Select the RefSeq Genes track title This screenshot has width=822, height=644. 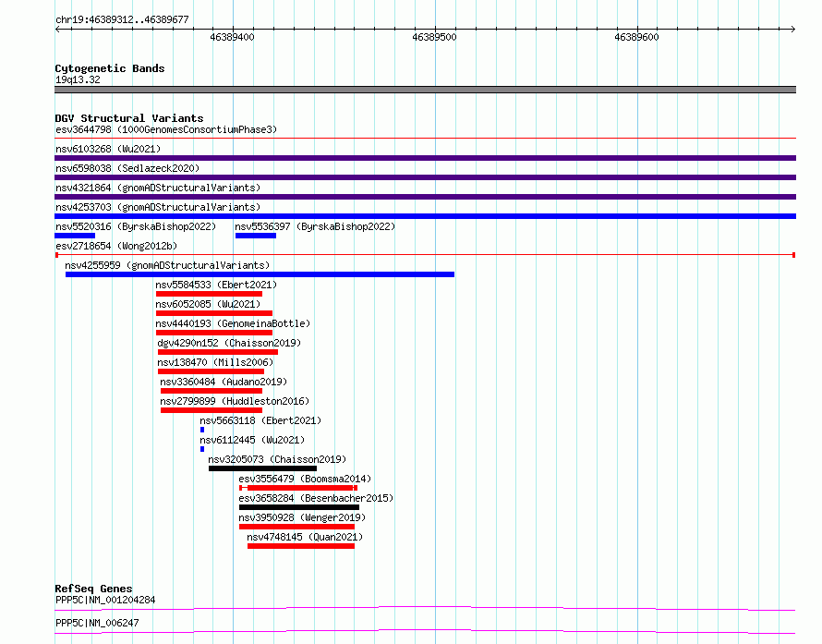point(93,589)
